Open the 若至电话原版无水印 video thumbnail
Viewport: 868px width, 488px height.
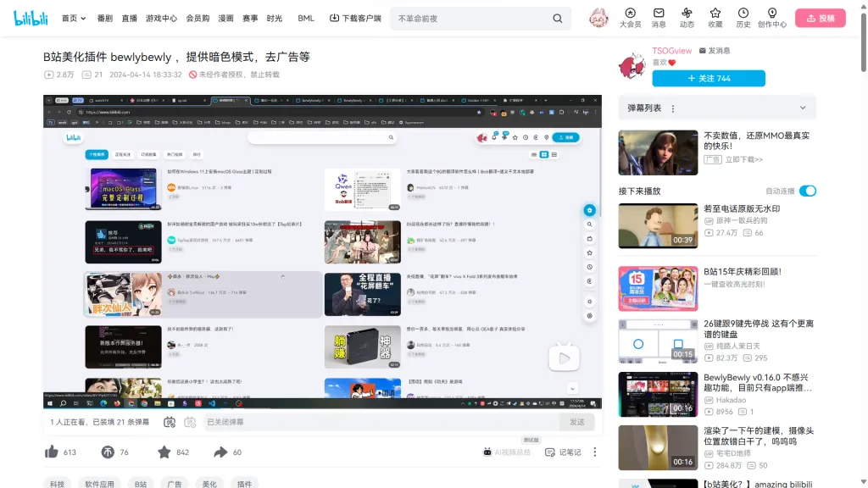tap(658, 225)
